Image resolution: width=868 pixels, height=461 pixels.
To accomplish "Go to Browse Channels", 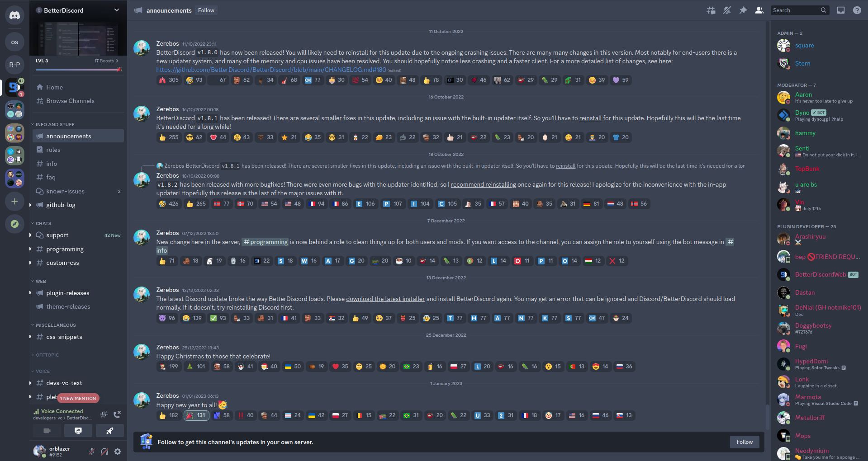I will click(70, 101).
